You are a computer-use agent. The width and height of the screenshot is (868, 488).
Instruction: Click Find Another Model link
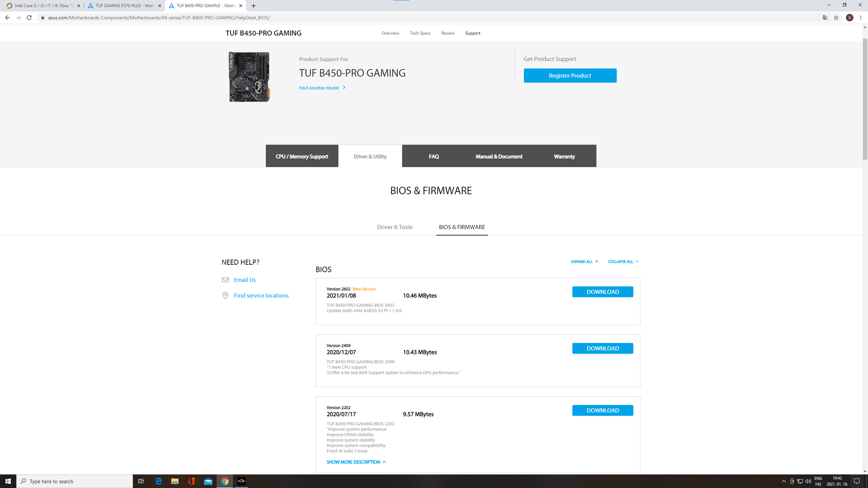tap(319, 88)
